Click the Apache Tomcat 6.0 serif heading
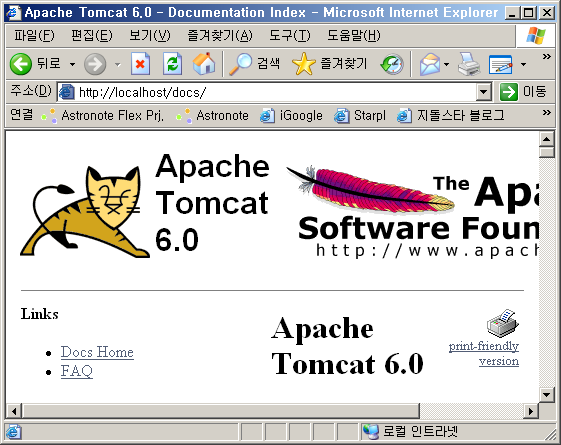 347,346
